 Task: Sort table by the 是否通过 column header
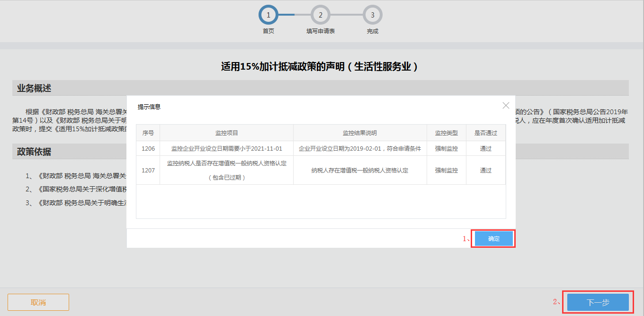(x=485, y=133)
